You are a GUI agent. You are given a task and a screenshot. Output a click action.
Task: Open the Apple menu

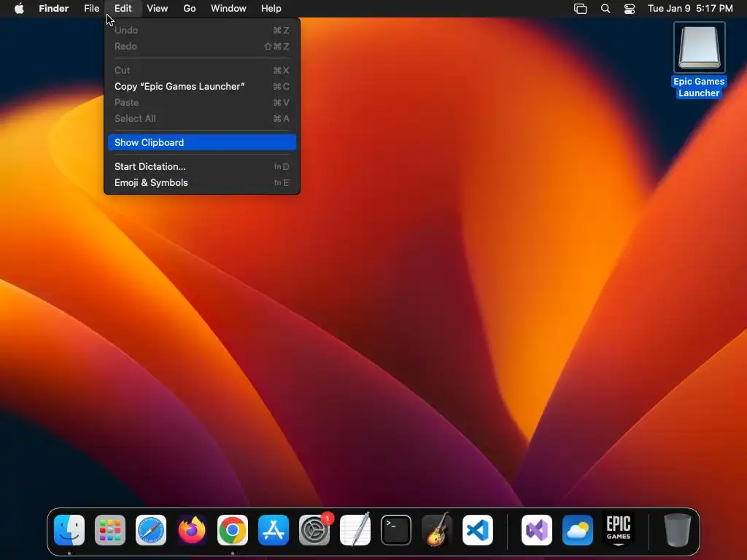click(19, 9)
